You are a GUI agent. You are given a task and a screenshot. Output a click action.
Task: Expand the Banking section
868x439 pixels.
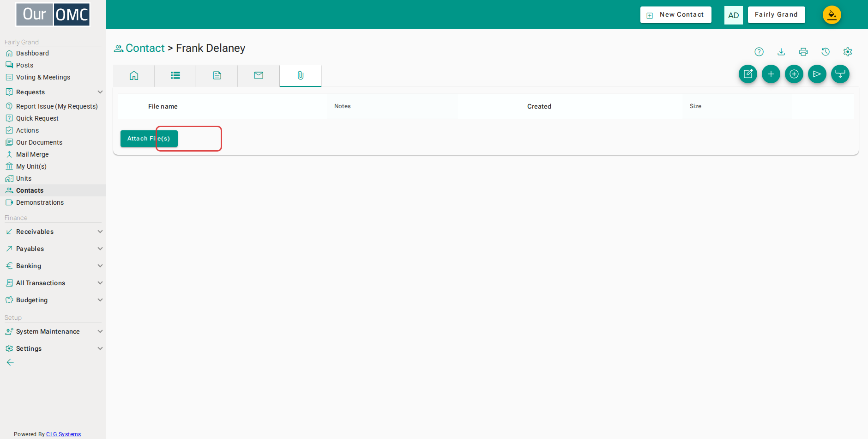click(x=53, y=266)
